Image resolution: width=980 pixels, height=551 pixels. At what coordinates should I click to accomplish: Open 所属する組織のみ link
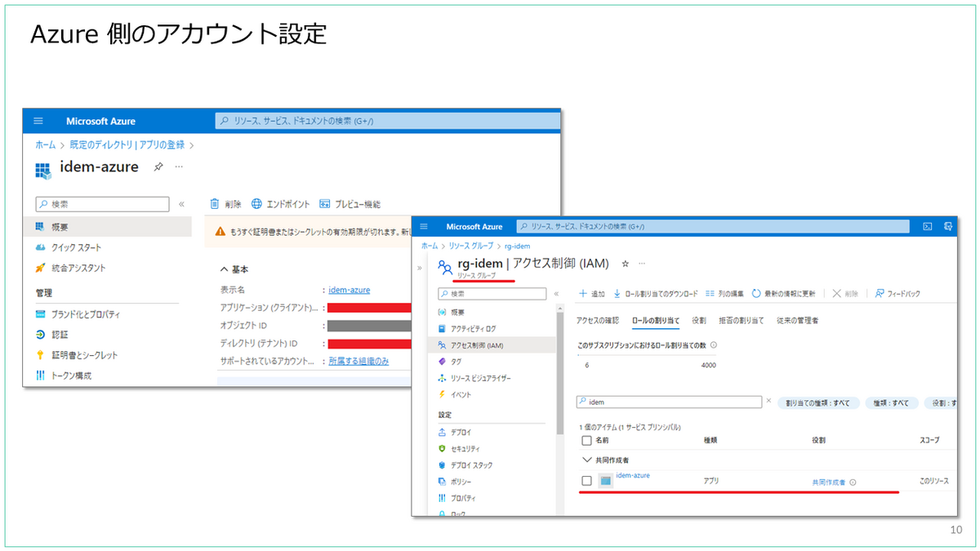click(359, 361)
